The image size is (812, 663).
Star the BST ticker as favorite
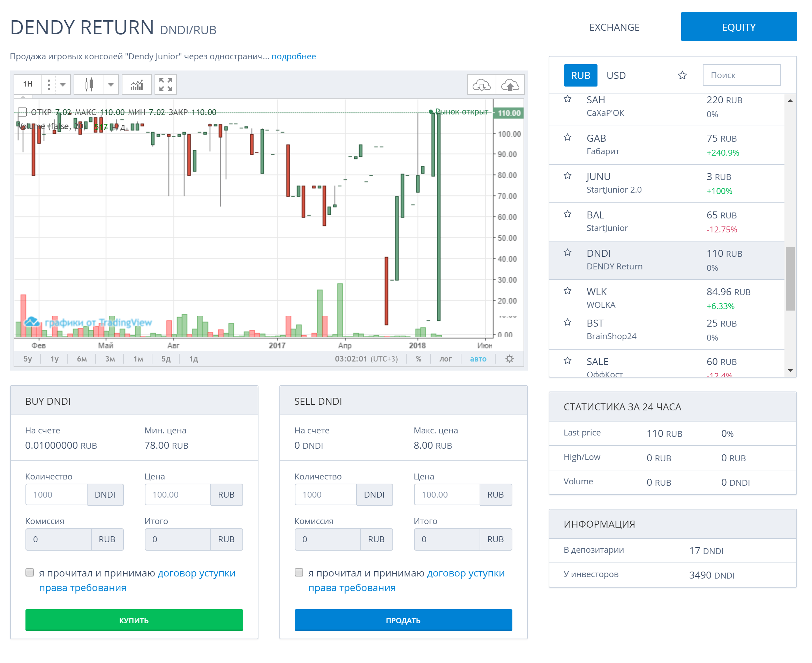(568, 322)
